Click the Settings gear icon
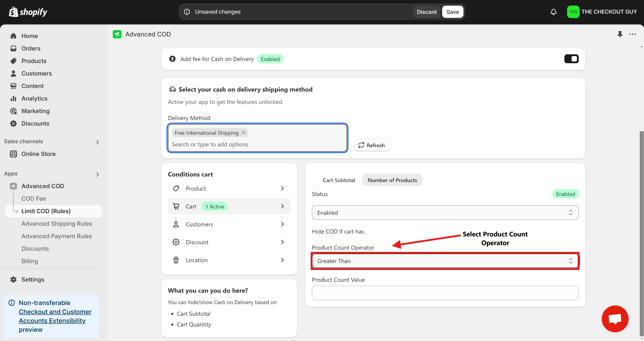Screen dimensions: 644x341 click(x=13, y=280)
